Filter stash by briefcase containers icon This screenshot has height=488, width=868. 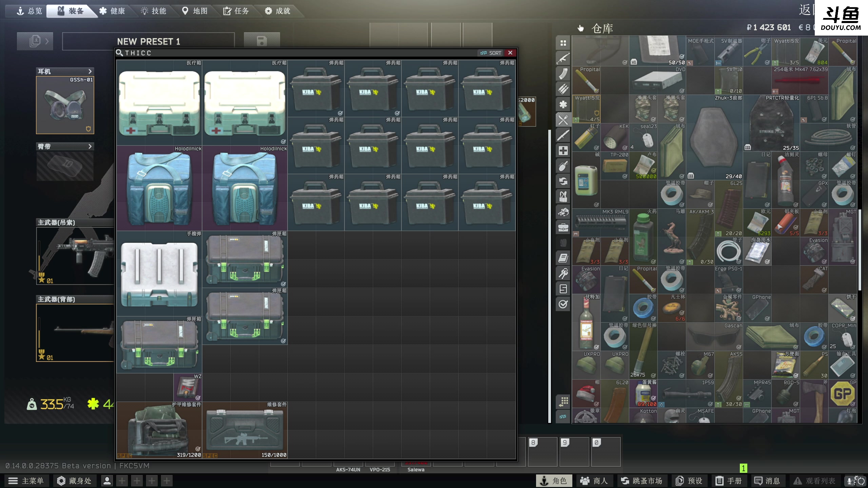click(x=563, y=227)
